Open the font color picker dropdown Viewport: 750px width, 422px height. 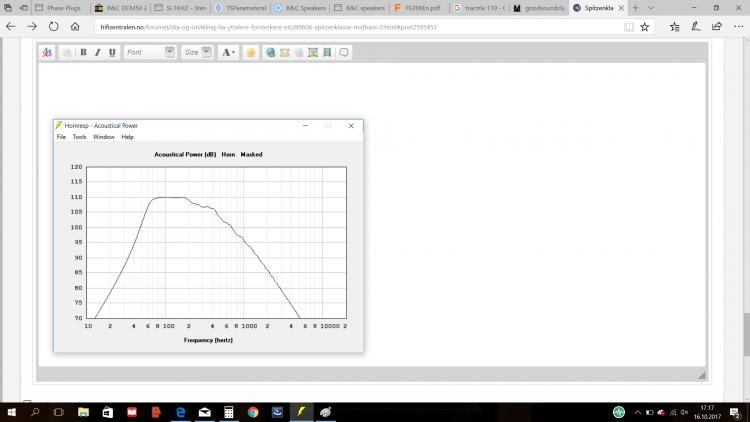coord(228,52)
